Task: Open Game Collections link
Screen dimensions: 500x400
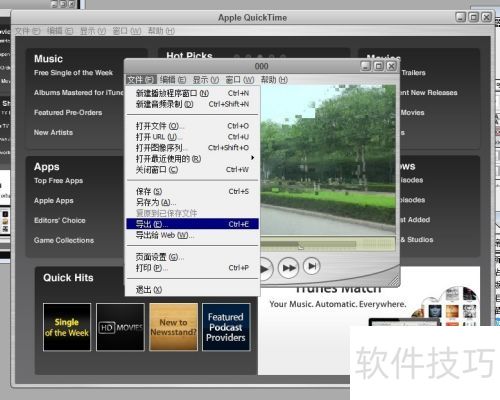Action: (64, 240)
